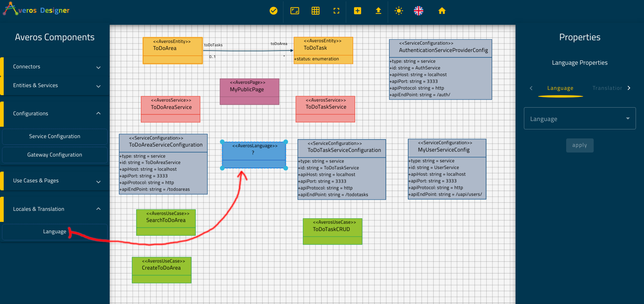The height and width of the screenshot is (304, 644).
Task: Click the 'toDoTasks' relation label
Action: (213, 45)
